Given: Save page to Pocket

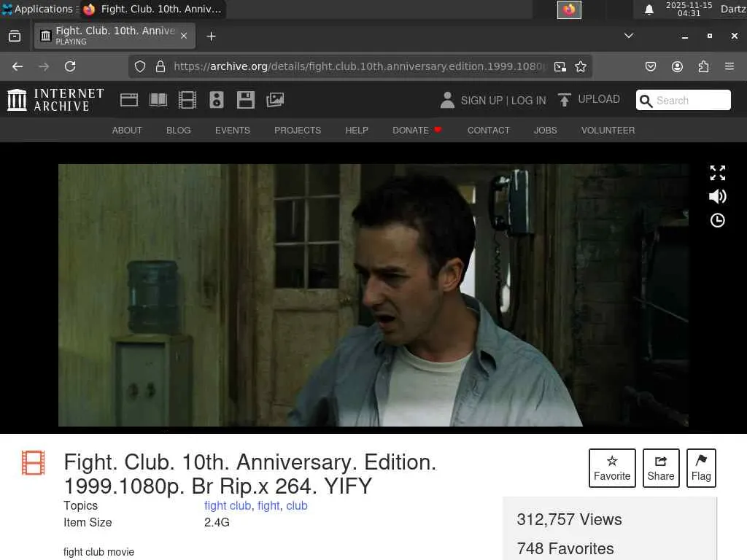Looking at the screenshot, I should point(650,66).
